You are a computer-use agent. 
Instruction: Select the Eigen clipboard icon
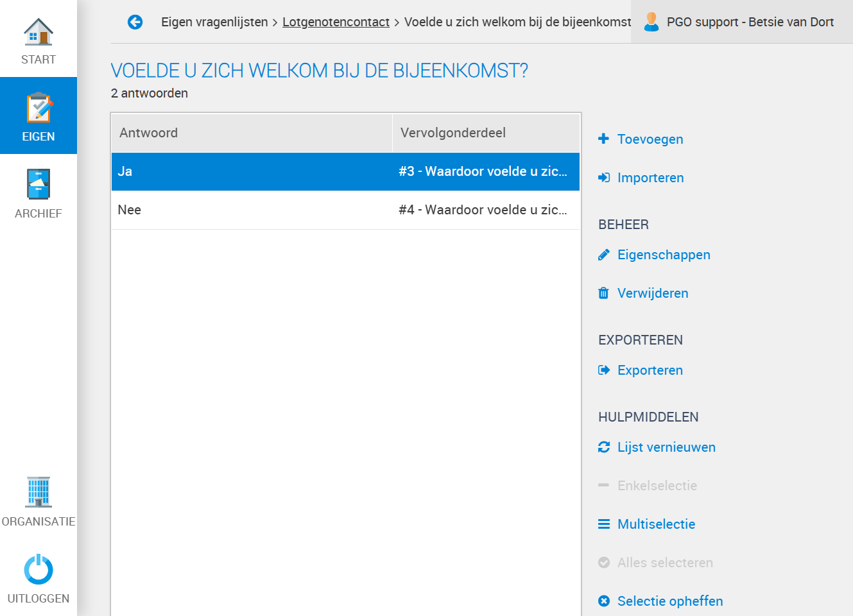pos(39,107)
